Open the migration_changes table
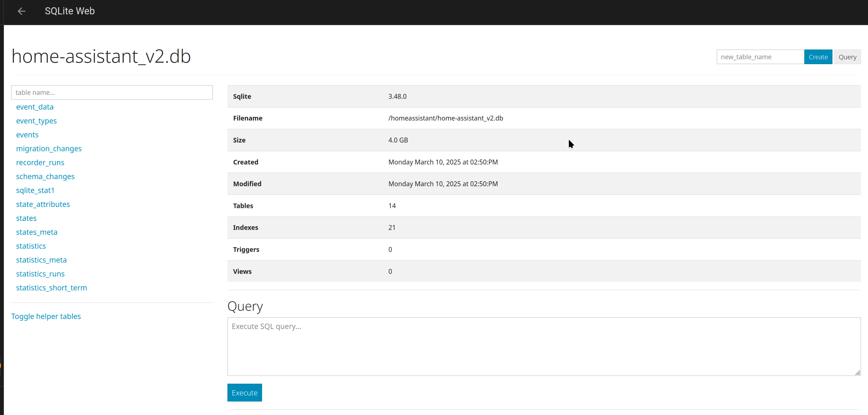The height and width of the screenshot is (415, 868). click(x=49, y=148)
